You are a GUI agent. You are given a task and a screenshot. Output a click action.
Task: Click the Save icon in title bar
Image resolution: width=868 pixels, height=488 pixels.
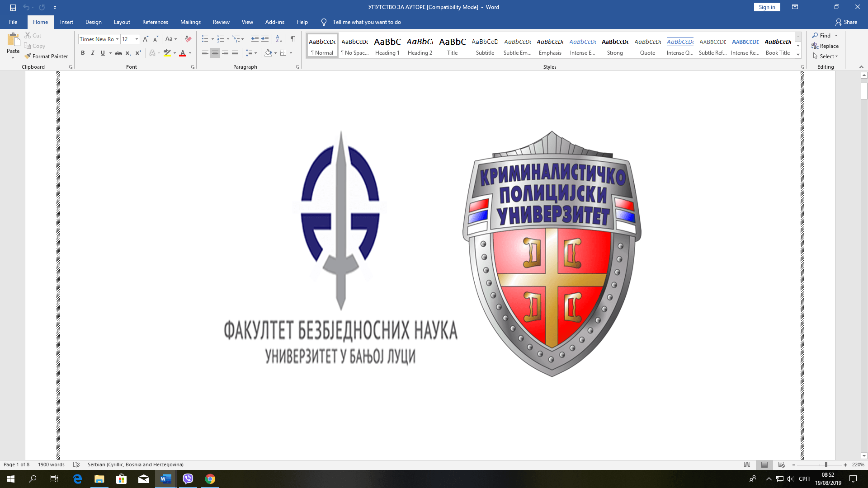(13, 7)
